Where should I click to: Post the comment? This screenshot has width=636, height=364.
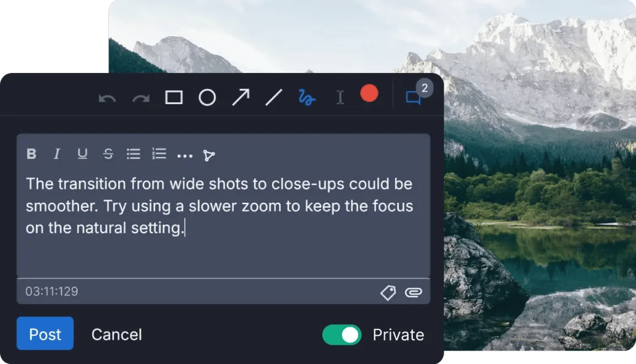45,334
